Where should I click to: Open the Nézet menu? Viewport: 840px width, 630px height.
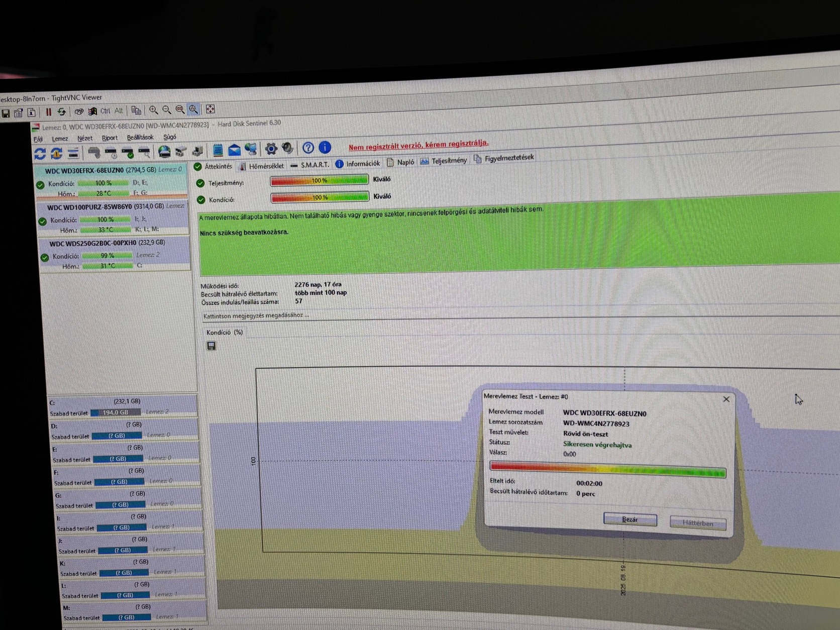coord(84,138)
